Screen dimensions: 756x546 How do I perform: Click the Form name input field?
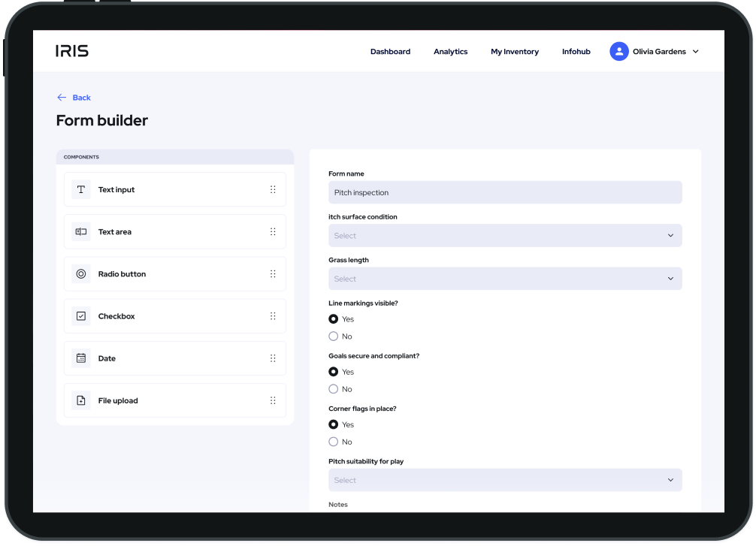pyautogui.click(x=505, y=192)
